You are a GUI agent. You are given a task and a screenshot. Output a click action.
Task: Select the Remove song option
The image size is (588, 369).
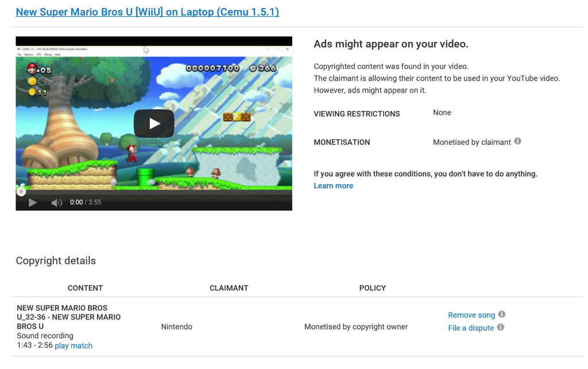471,315
